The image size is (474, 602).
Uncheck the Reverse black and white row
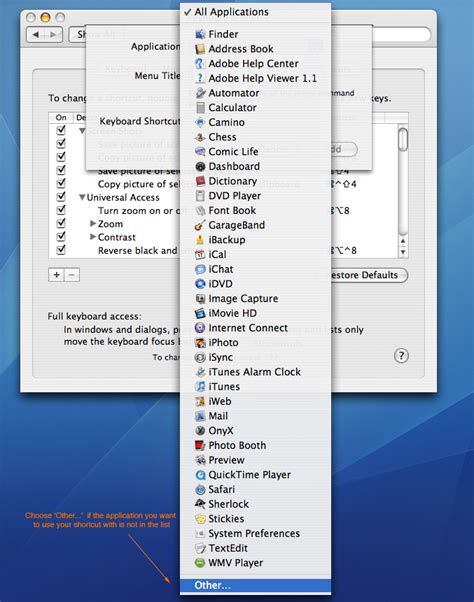pyautogui.click(x=61, y=250)
